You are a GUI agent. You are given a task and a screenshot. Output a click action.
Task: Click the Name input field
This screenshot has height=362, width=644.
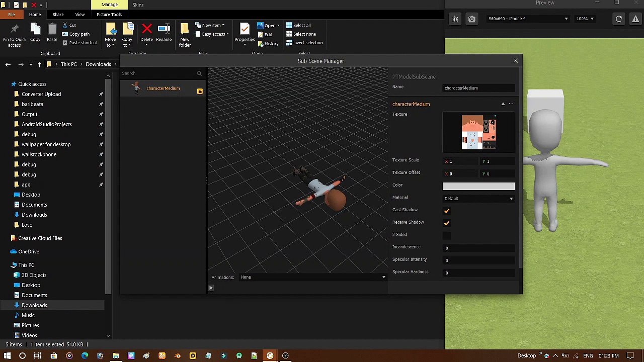pos(478,88)
